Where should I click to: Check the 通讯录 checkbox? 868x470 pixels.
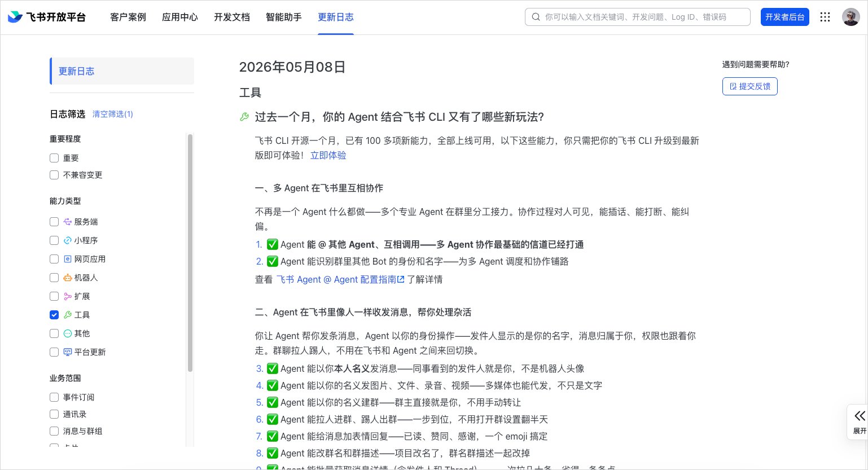click(54, 414)
